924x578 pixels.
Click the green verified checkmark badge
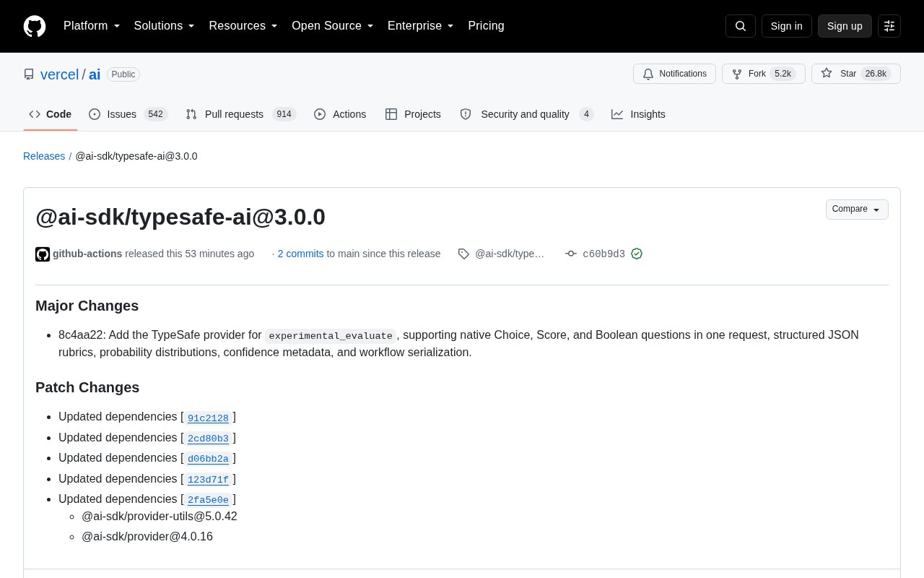point(637,254)
